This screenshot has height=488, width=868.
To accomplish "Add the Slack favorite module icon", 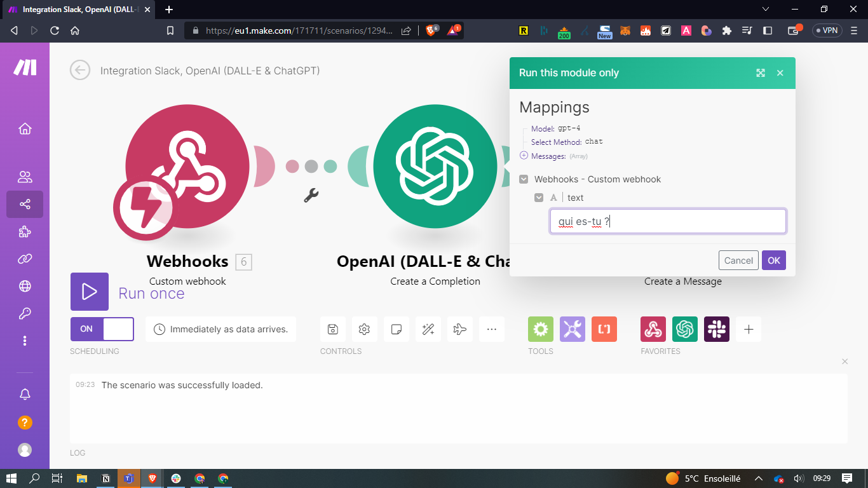I will pyautogui.click(x=717, y=329).
